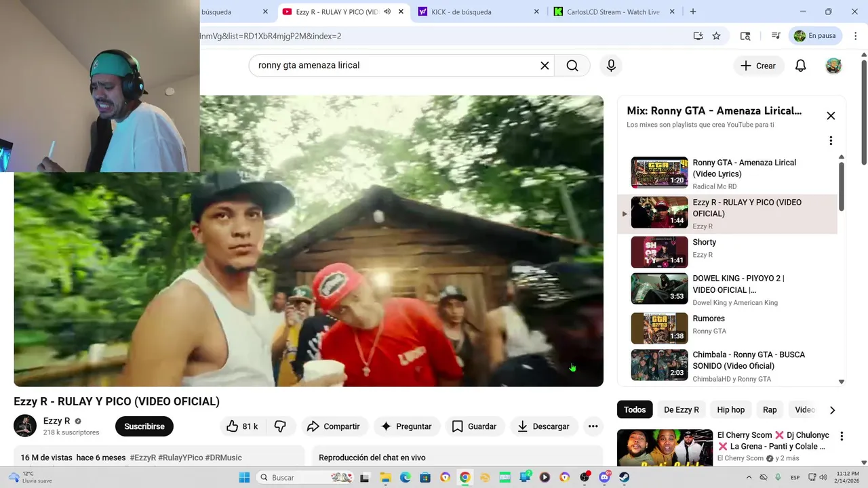Select the Todos filter chip

(x=635, y=409)
